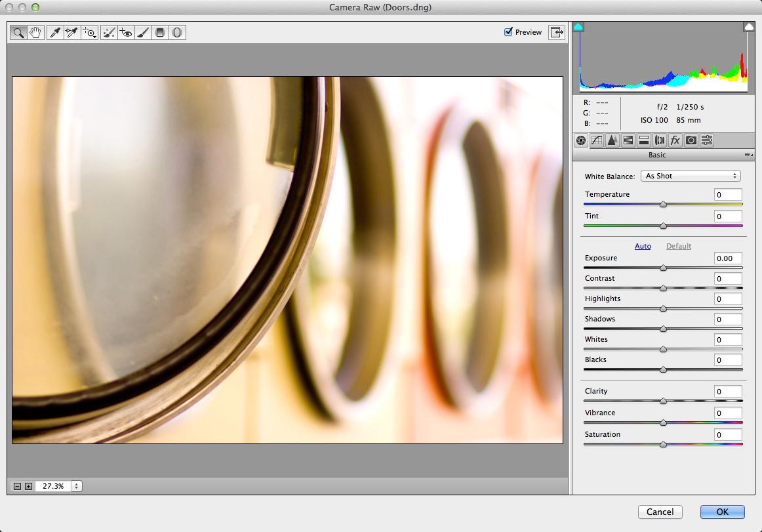The width and height of the screenshot is (762, 532).
Task: Click the Auto tone adjustment link
Action: coord(643,246)
